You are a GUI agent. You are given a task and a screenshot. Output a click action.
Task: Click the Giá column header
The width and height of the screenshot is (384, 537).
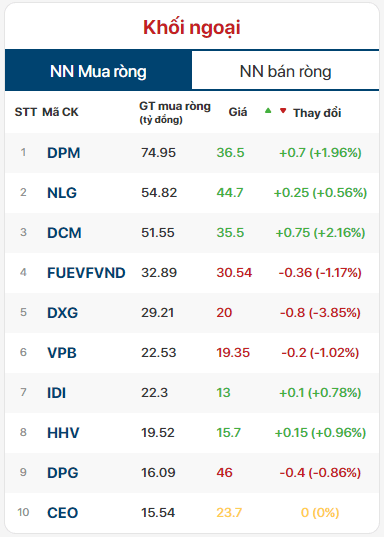[x=238, y=112]
